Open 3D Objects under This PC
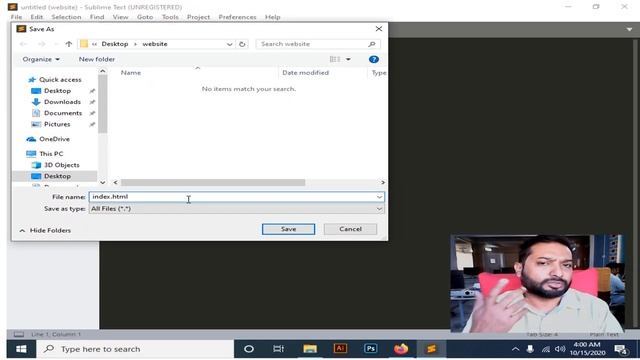The height and width of the screenshot is (360, 640). click(62, 164)
